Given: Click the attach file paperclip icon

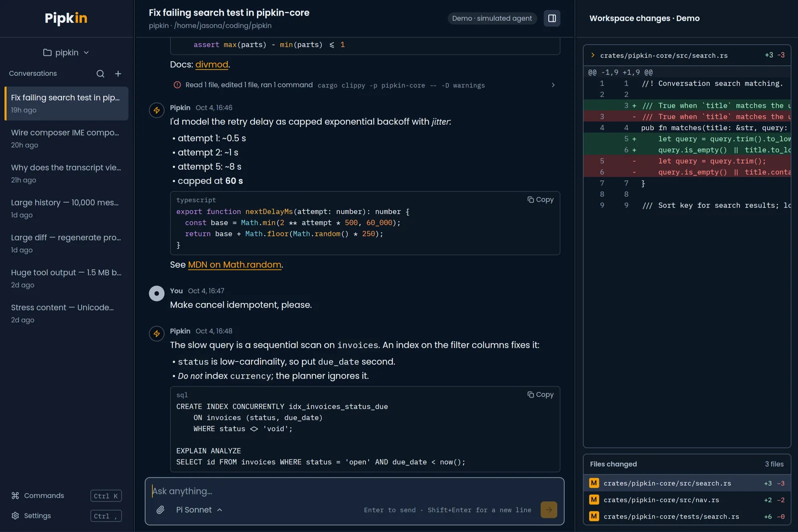Looking at the screenshot, I should 160,510.
